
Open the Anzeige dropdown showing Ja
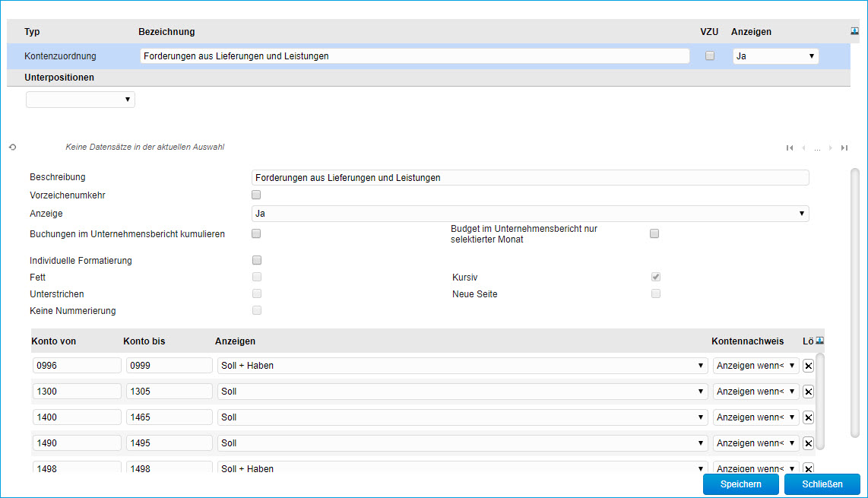(x=531, y=214)
